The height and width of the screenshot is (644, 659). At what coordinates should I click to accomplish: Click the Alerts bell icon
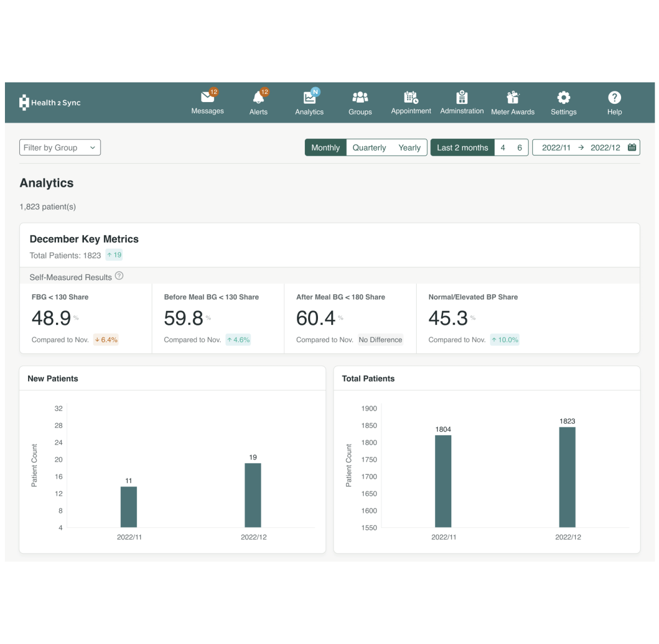pyautogui.click(x=258, y=97)
